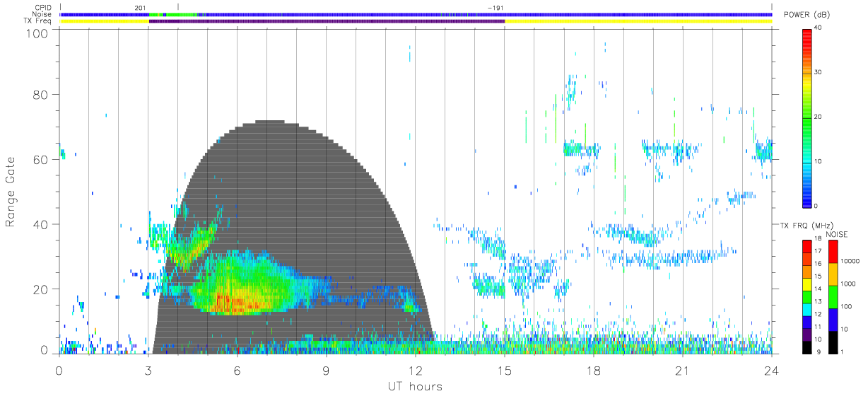868x401 pixels.
Task: Click the noise legend label '10000'
Action: 849,261
